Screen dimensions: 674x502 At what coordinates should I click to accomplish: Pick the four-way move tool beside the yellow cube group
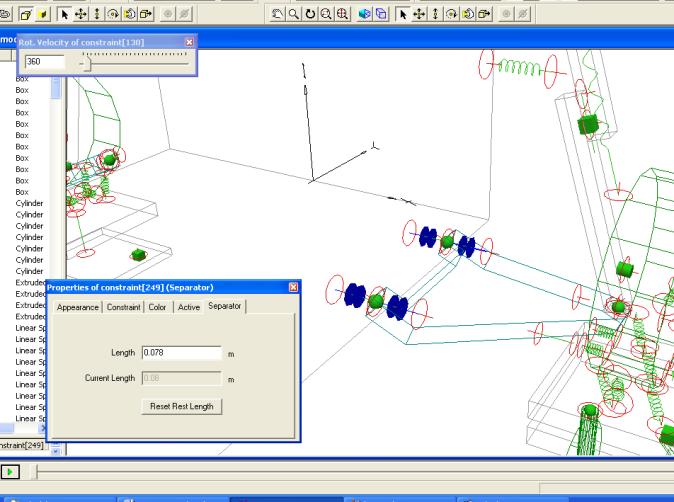81,15
